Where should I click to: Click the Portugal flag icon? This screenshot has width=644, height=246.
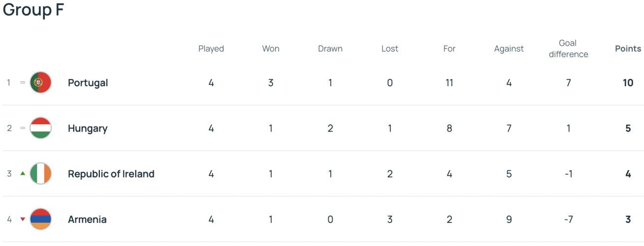point(40,83)
